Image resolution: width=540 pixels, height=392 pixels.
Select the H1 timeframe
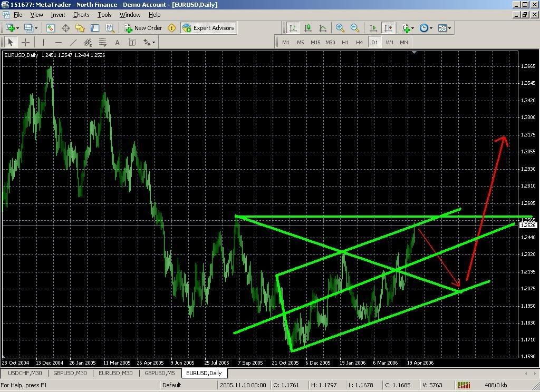click(x=345, y=42)
